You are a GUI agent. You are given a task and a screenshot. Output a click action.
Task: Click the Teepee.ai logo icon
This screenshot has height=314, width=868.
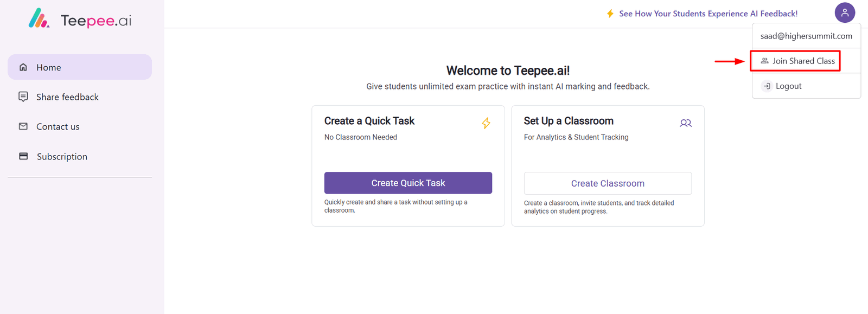click(39, 18)
